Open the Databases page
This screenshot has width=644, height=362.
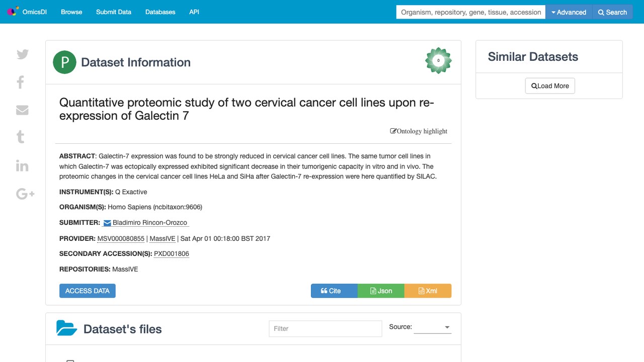tap(160, 12)
